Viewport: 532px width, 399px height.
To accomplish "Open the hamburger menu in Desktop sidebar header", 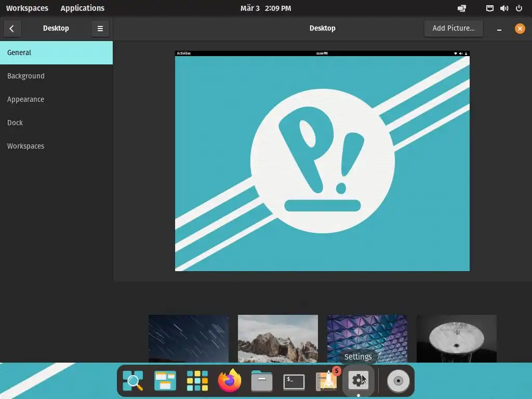I will tap(100, 29).
